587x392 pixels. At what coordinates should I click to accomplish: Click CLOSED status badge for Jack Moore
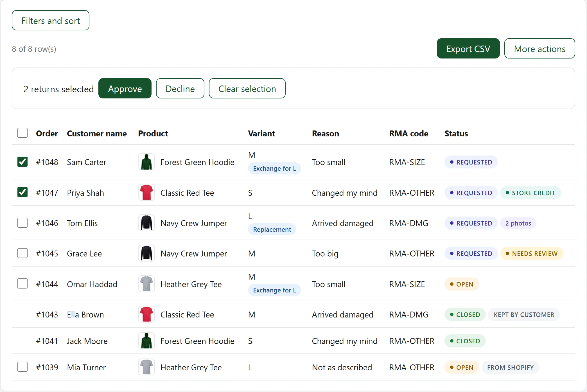coord(465,341)
